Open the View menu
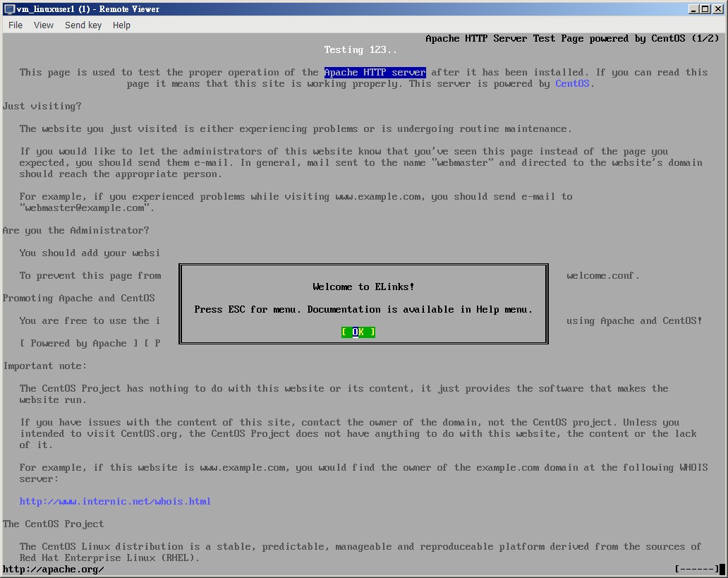 pos(44,25)
